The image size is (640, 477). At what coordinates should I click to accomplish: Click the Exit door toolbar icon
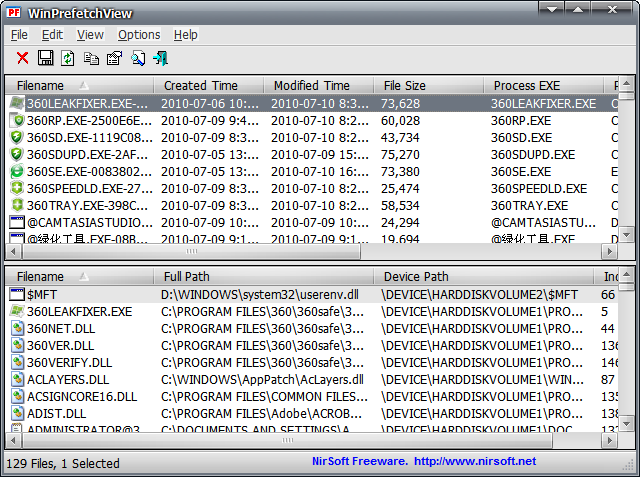pos(160,58)
